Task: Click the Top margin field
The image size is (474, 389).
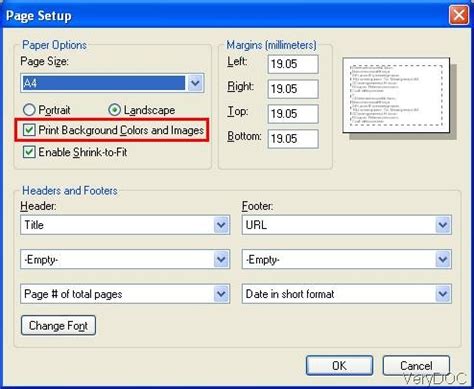Action: pyautogui.click(x=293, y=114)
